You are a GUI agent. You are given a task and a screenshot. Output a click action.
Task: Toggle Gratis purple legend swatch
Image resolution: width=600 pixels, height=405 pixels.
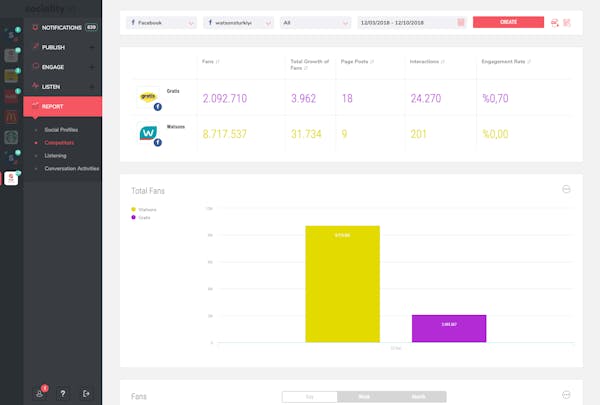[x=134, y=217]
